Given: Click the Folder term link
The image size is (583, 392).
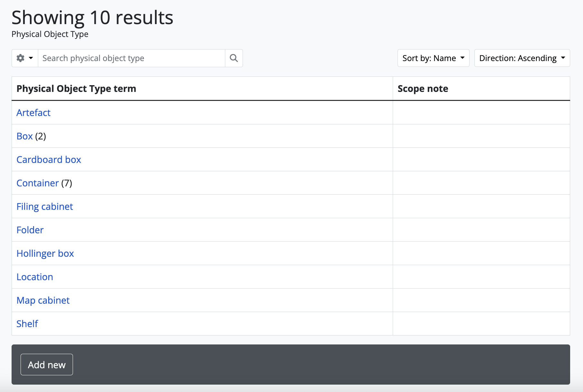Looking at the screenshot, I should pos(30,230).
